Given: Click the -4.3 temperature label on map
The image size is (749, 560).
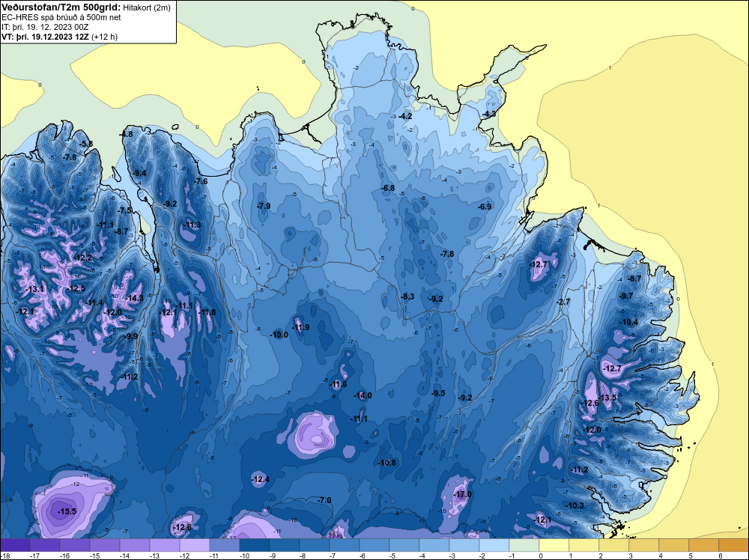Looking at the screenshot, I should pos(488,114).
